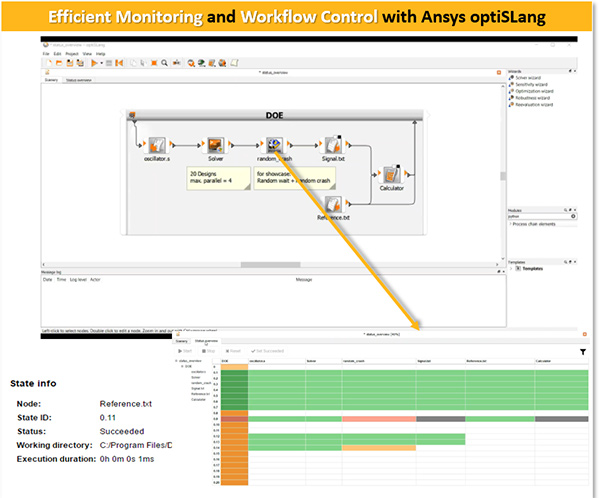600x498 pixels.
Task: Select the Signal.txt node icon
Action: tap(333, 145)
